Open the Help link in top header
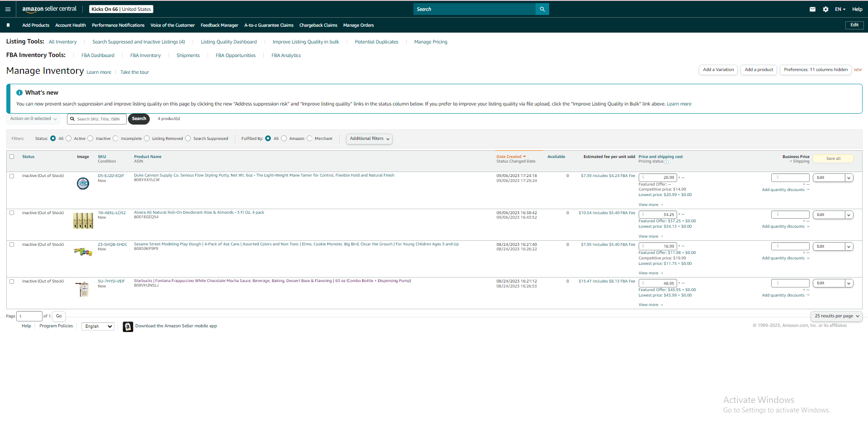 (857, 9)
